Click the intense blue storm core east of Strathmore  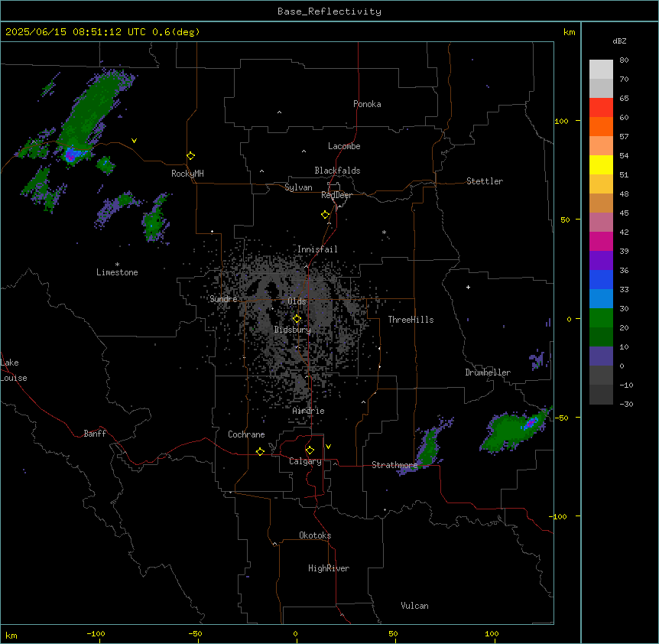click(x=530, y=423)
